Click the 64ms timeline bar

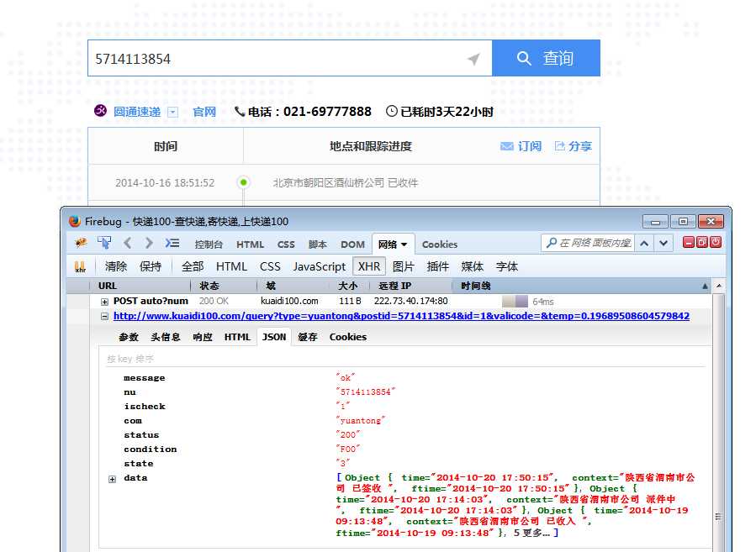click(515, 302)
